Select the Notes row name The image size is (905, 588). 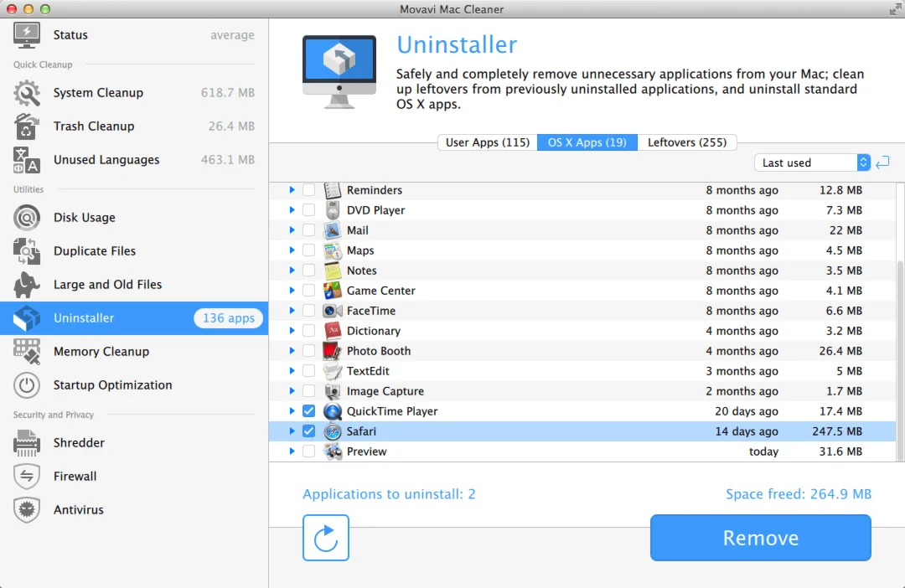click(x=361, y=270)
